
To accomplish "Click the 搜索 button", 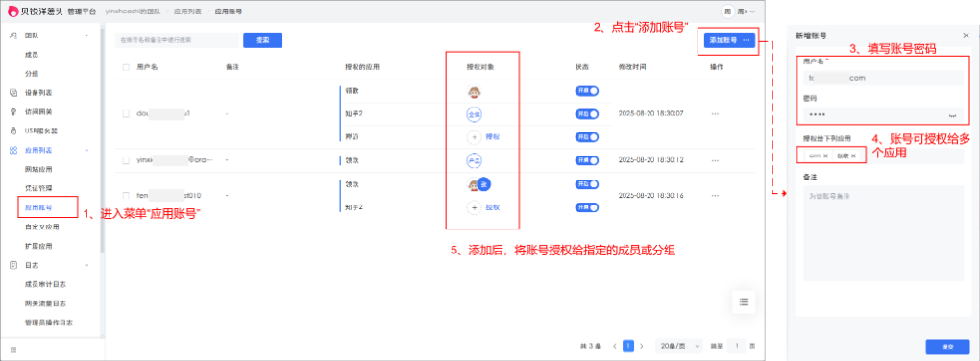I will tap(262, 40).
